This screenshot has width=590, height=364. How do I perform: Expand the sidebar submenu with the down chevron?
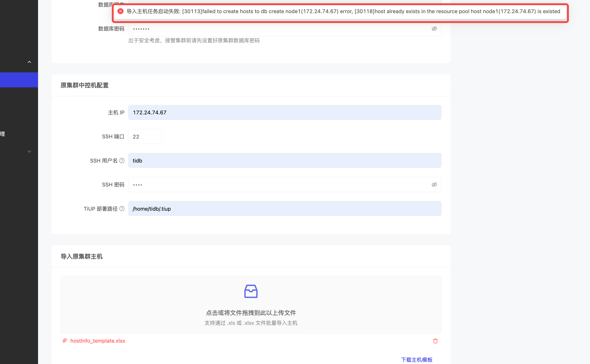[29, 151]
